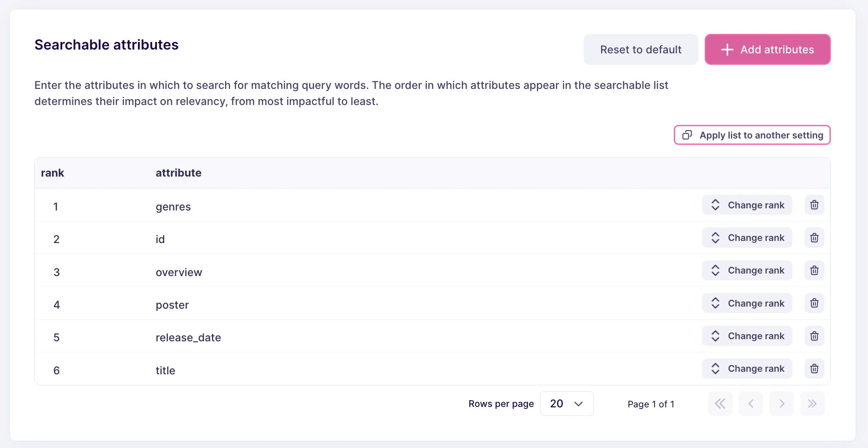The width and height of the screenshot is (868, 448).
Task: Select the attribute column header
Action: 178,173
